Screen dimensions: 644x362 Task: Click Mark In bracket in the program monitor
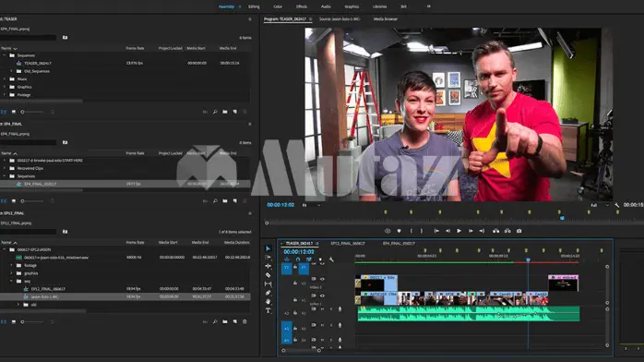(411, 231)
